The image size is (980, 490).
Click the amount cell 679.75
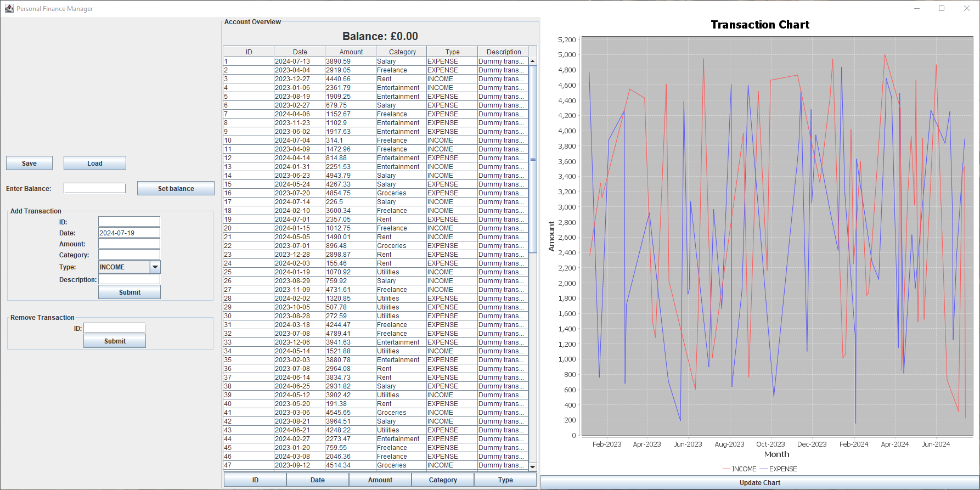coord(351,105)
